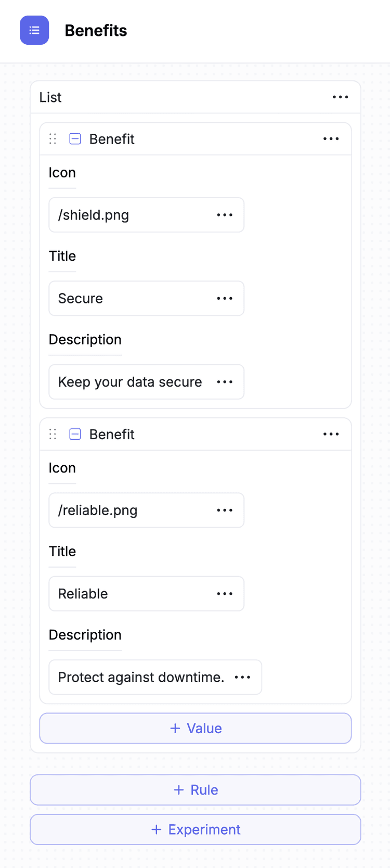The height and width of the screenshot is (868, 390).
Task: Open options for the Reliable title field
Action: coord(225,594)
